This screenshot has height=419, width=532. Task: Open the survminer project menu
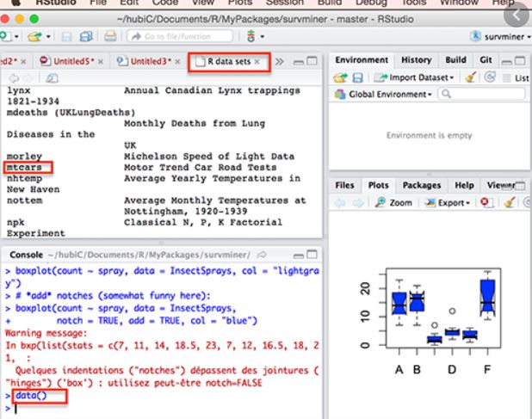point(501,36)
